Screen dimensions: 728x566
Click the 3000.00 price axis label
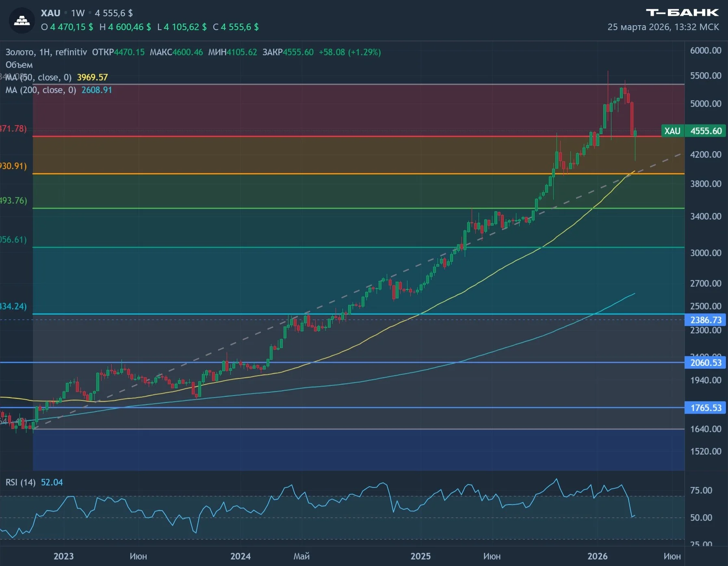706,253
